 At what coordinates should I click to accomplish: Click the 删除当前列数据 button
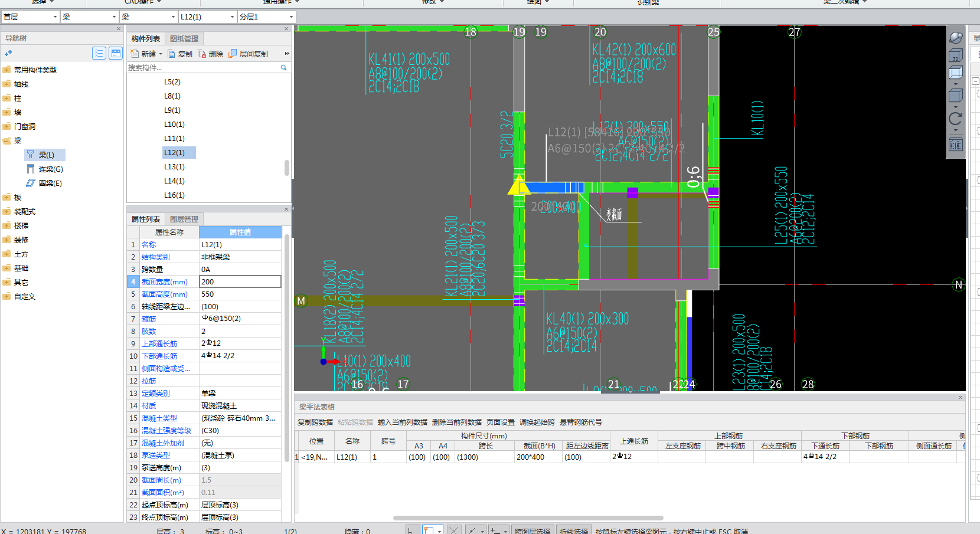coord(457,422)
